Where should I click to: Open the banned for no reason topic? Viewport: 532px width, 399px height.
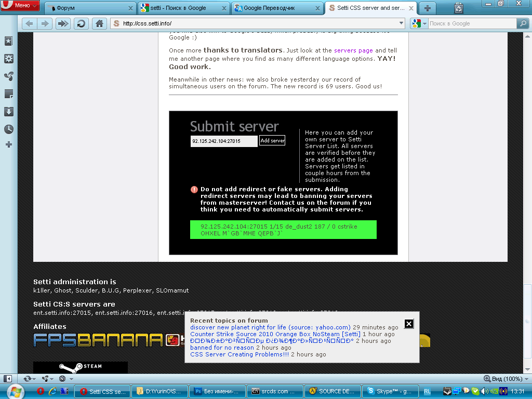click(x=222, y=348)
